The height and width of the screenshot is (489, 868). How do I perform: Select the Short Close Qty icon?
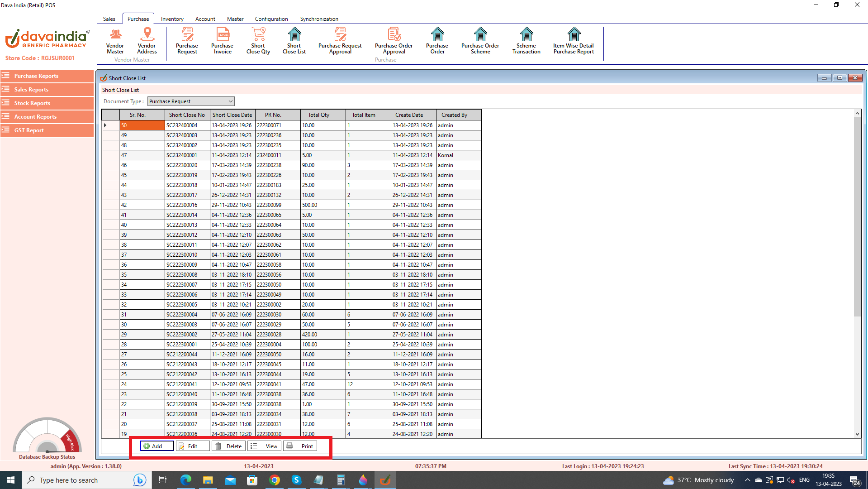(258, 41)
